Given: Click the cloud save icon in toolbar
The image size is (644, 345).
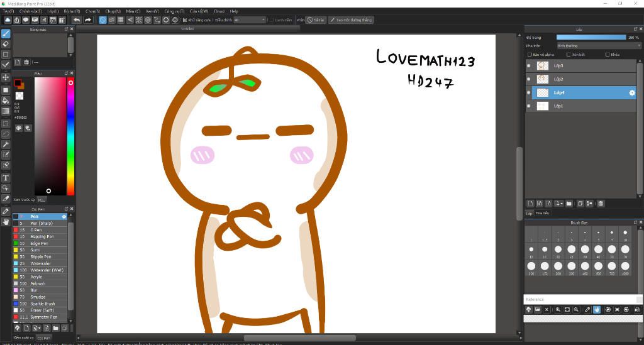Looking at the screenshot, I should click(8, 19).
